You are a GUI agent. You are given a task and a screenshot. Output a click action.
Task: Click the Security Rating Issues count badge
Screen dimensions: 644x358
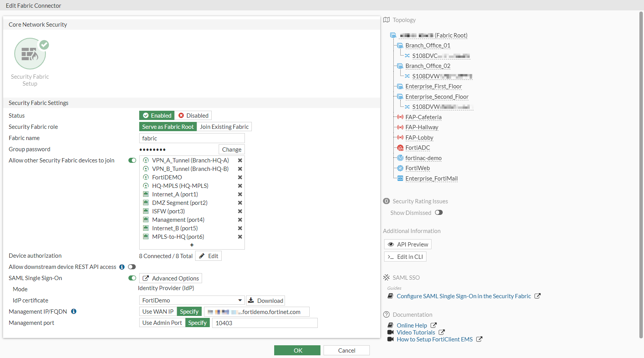386,201
